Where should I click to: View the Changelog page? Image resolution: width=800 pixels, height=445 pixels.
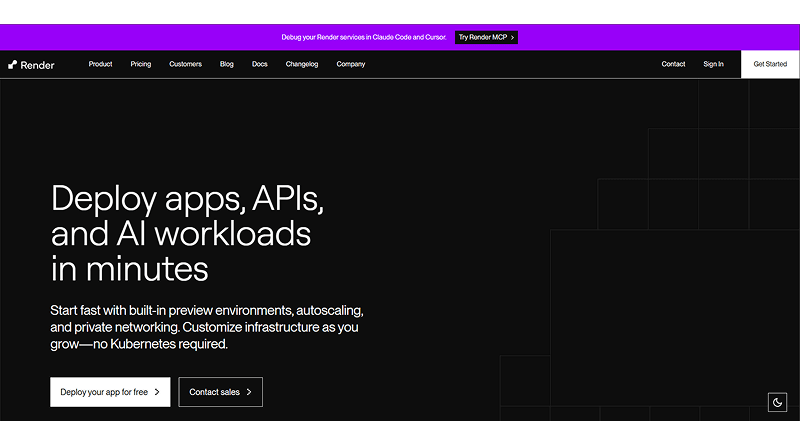pos(302,64)
